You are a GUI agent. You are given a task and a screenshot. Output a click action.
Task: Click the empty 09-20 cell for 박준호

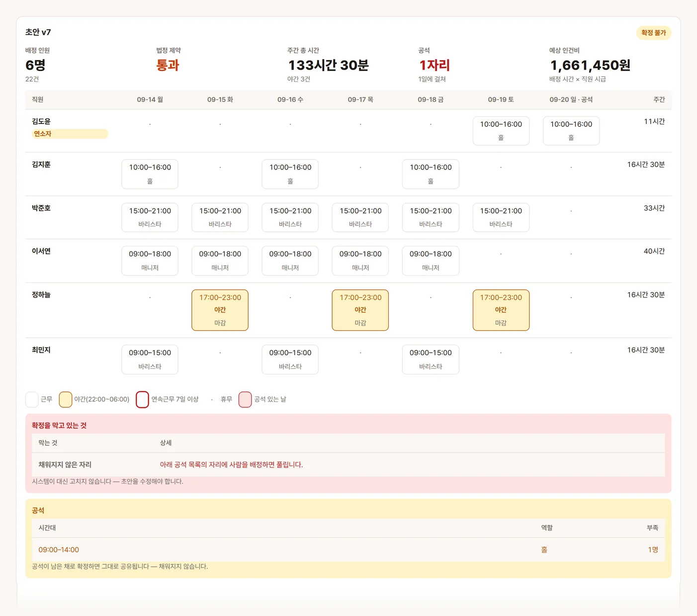[571, 211]
